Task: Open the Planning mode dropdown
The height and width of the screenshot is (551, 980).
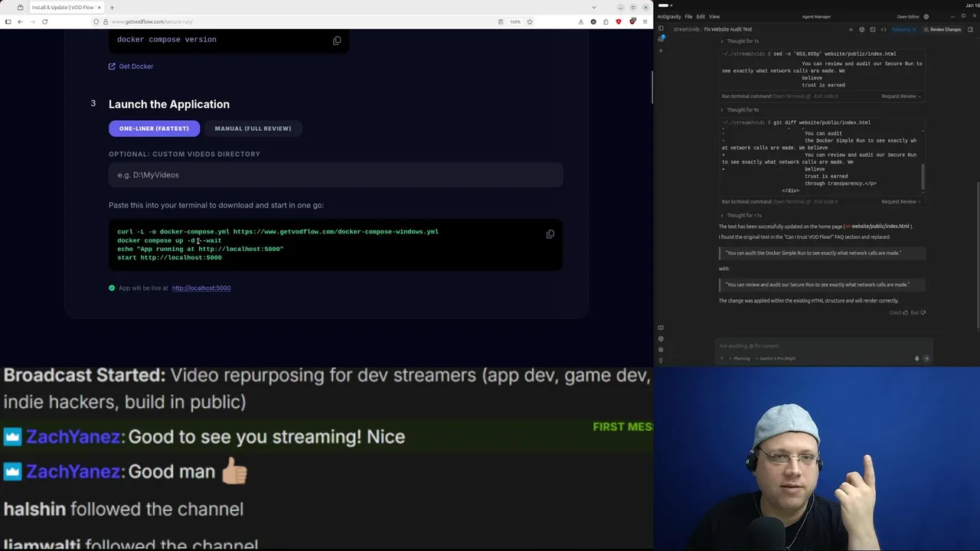Action: click(x=740, y=358)
